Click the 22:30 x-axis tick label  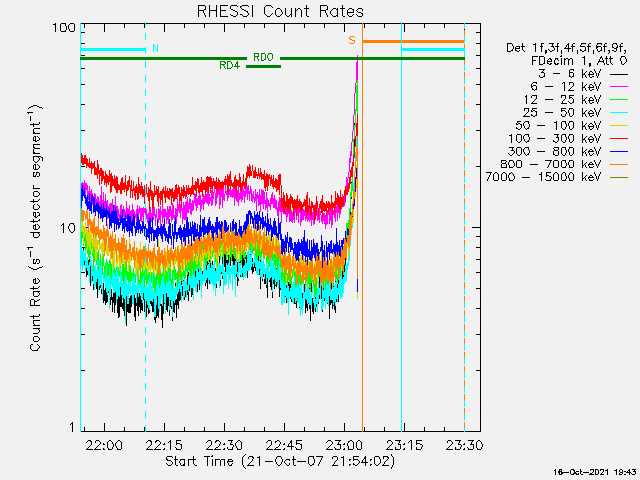click(x=224, y=445)
